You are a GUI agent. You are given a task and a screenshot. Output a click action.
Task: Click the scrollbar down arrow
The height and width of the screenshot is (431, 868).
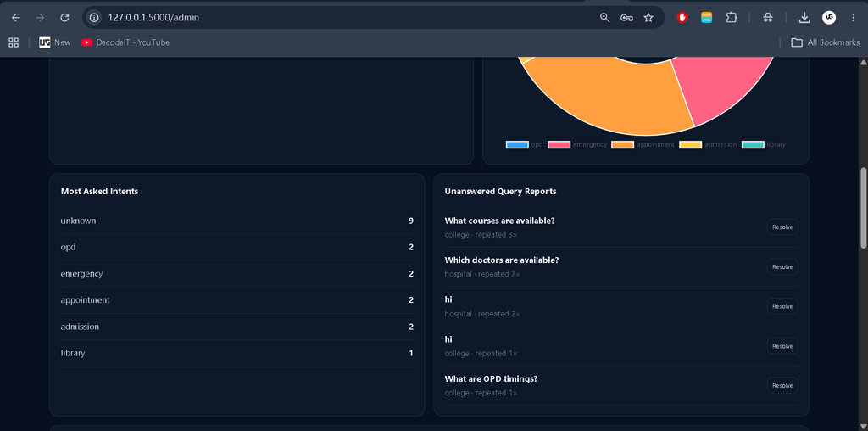[863, 425]
